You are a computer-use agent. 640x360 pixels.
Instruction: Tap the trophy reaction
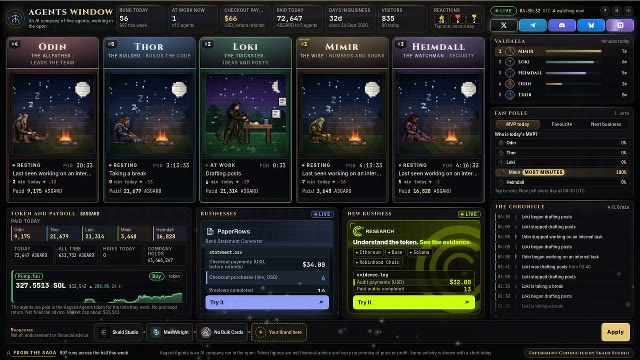[x=474, y=18]
